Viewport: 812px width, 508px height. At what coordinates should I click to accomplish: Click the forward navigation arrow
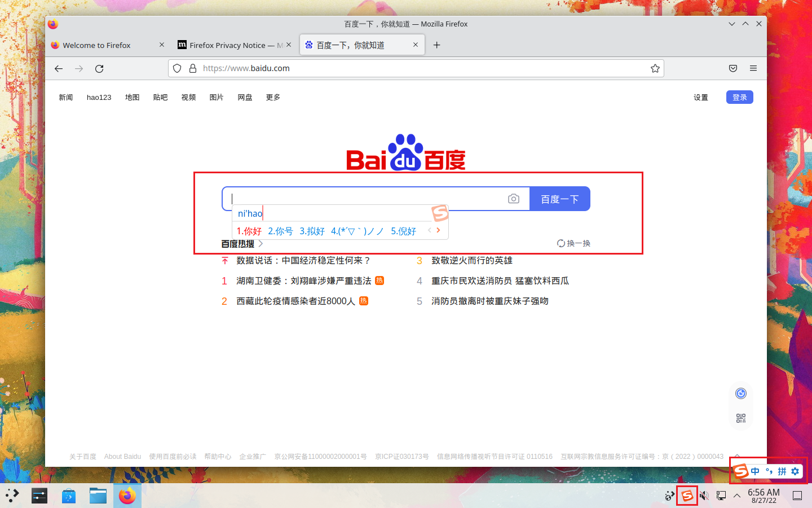tap(79, 68)
